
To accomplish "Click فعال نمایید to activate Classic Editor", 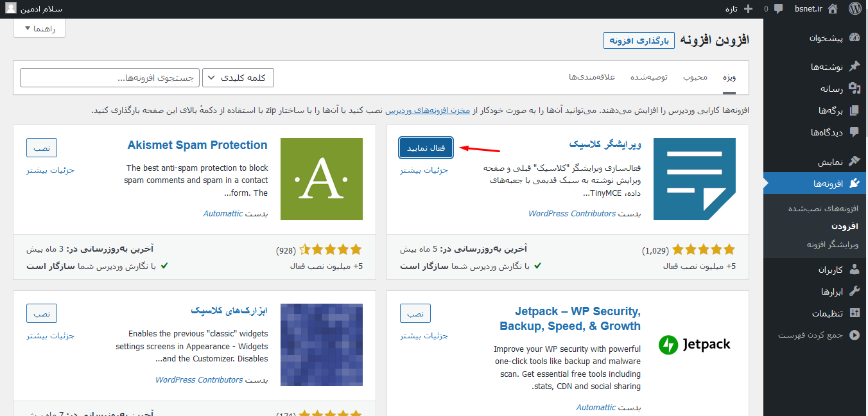I will [x=426, y=148].
